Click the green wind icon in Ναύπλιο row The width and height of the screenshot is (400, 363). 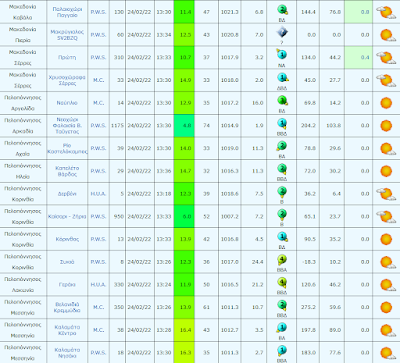[282, 100]
